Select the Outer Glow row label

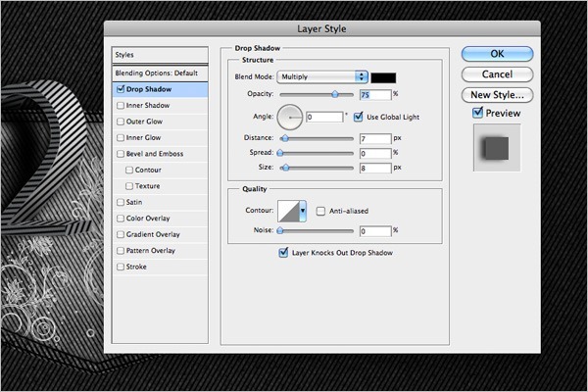[x=144, y=122]
